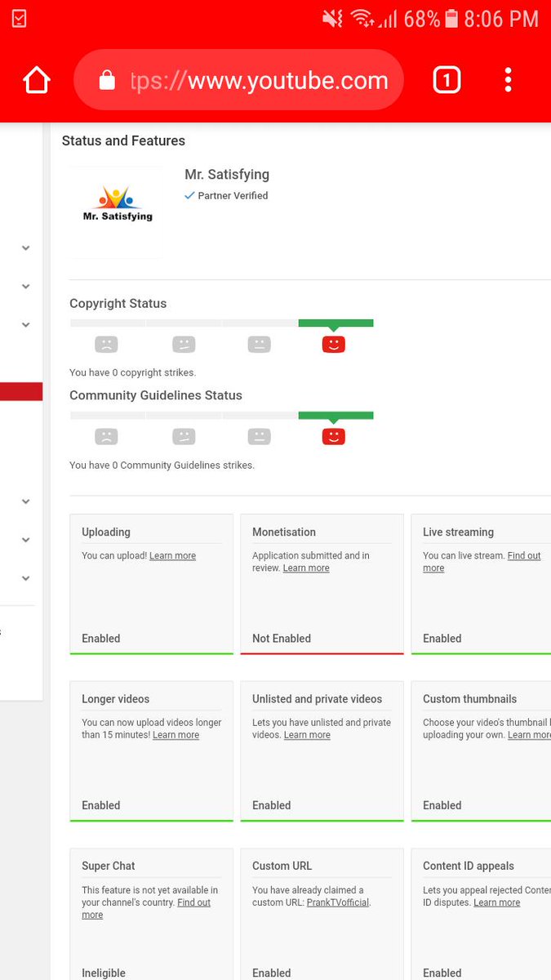The height and width of the screenshot is (980, 551).
Task: Click the Mr. Satisfying channel name
Action: point(227,174)
